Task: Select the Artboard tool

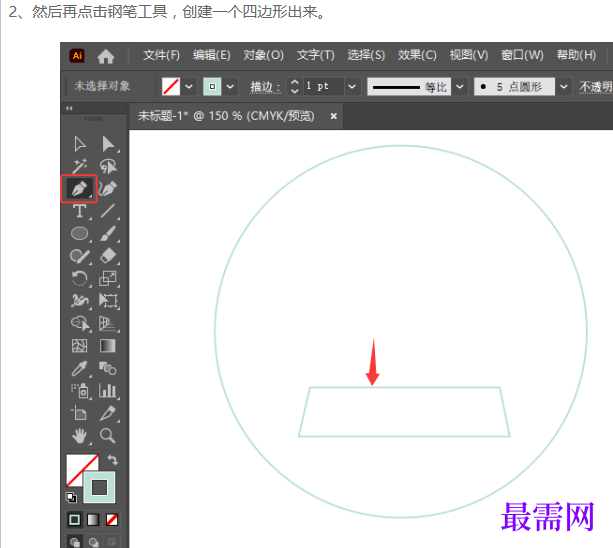Action: pos(80,413)
